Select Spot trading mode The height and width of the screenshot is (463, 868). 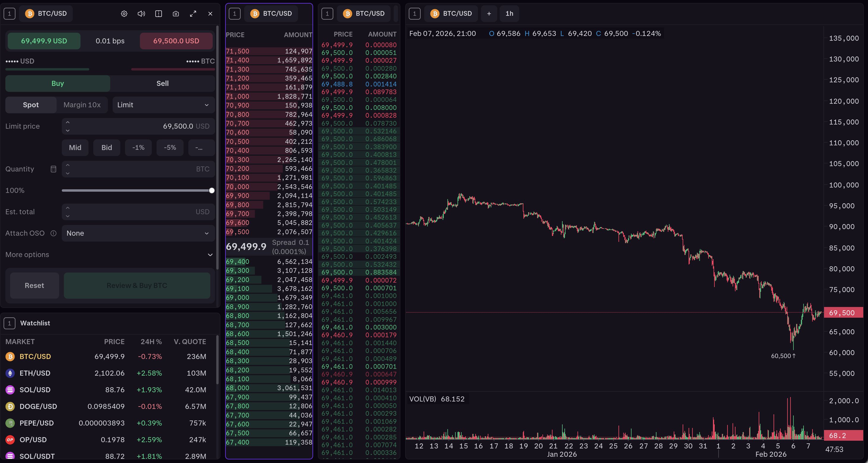pyautogui.click(x=31, y=105)
